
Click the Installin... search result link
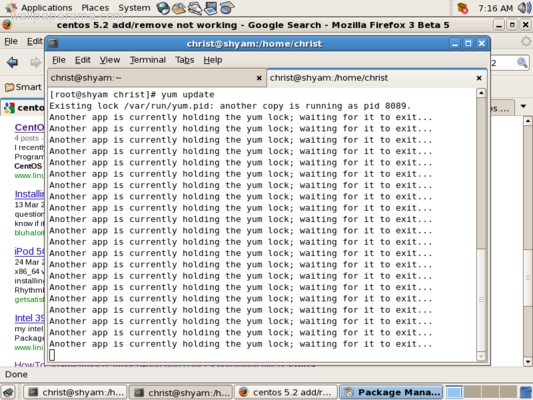point(29,194)
